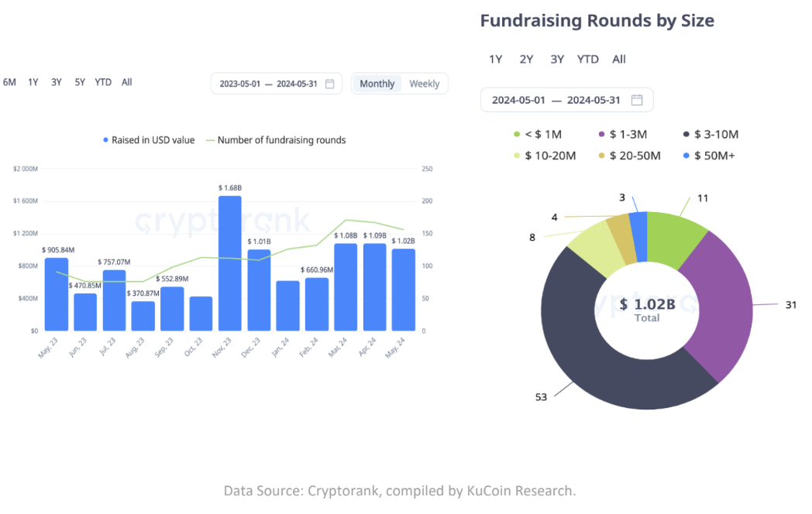Select the 6M range on bar chart
The width and height of the screenshot is (812, 514).
point(9,82)
